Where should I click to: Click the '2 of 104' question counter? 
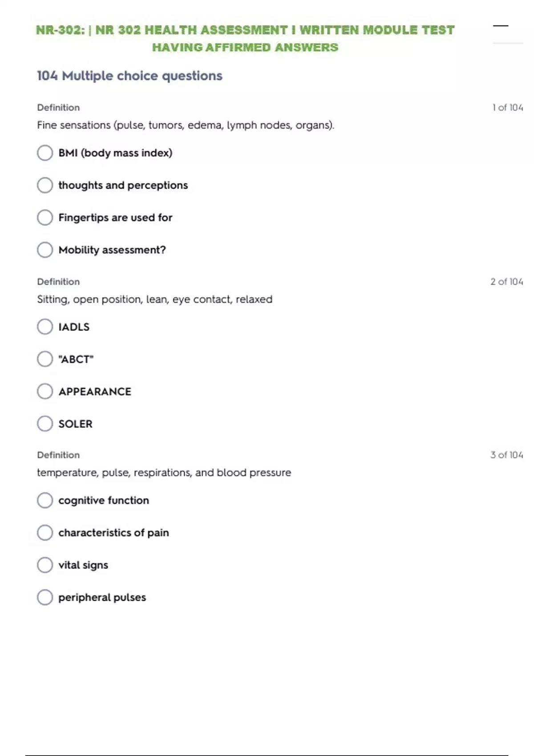(506, 281)
